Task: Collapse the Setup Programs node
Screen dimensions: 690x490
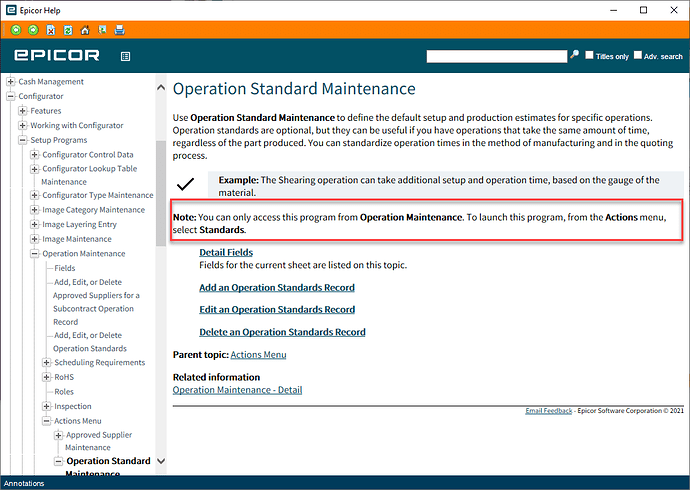Action: (x=22, y=140)
